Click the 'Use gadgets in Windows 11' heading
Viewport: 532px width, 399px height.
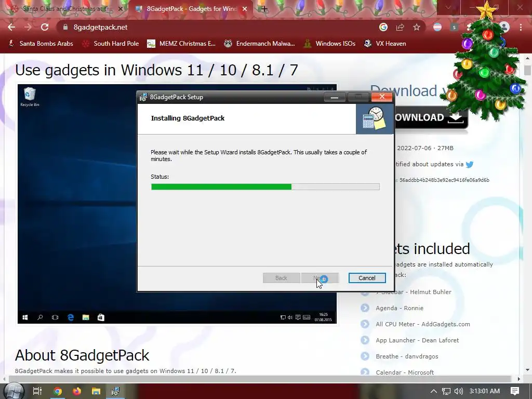[x=156, y=70]
